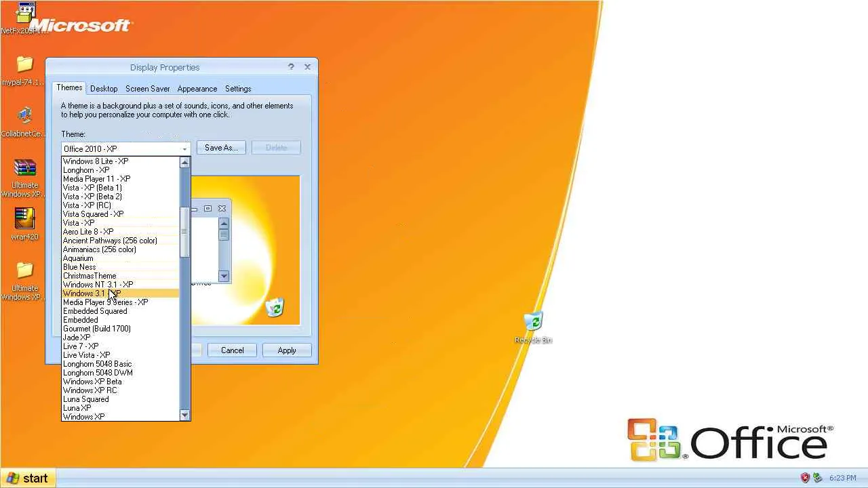Choose ChristmasTheme in the list
868x488 pixels.
pyautogui.click(x=121, y=276)
